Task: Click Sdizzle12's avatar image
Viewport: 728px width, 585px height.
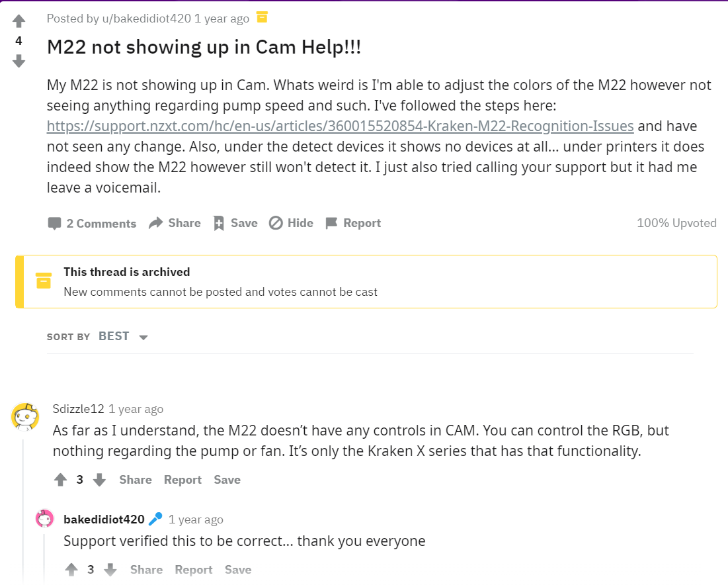Action: point(24,416)
